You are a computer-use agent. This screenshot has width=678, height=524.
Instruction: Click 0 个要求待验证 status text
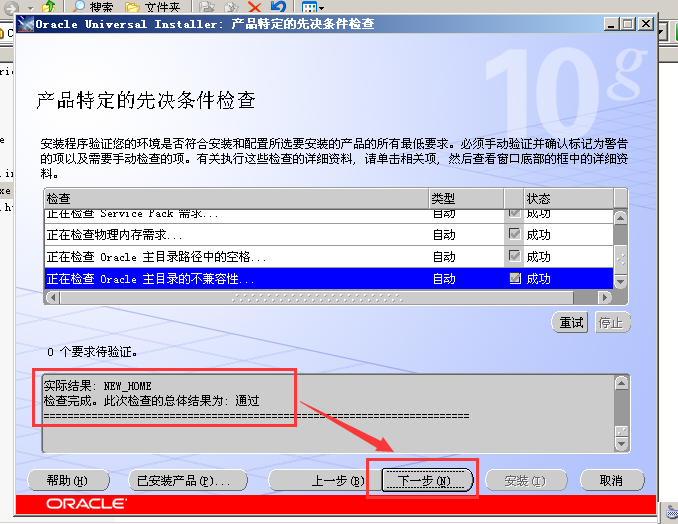click(x=92, y=352)
